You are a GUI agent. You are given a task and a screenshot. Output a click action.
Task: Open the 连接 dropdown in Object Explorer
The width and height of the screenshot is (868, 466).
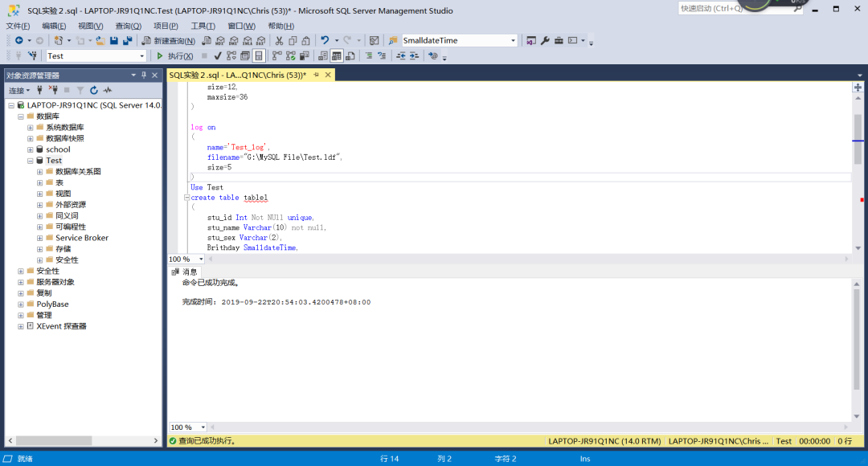(19, 90)
